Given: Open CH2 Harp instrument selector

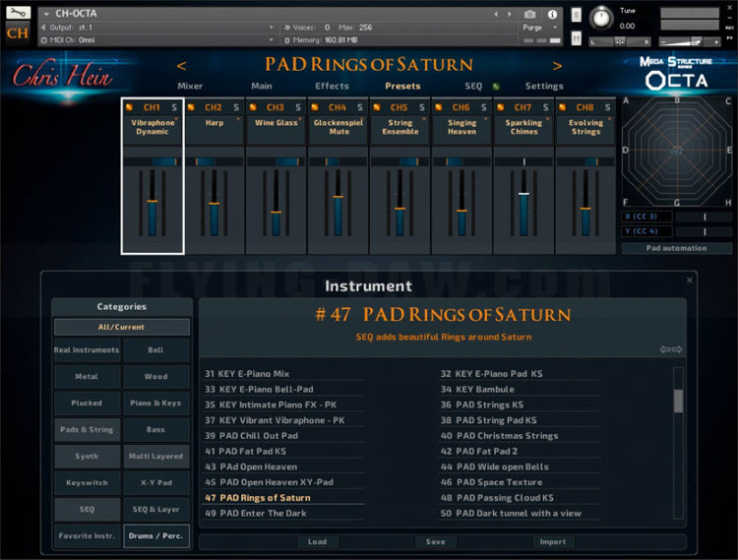Looking at the screenshot, I should (x=215, y=128).
